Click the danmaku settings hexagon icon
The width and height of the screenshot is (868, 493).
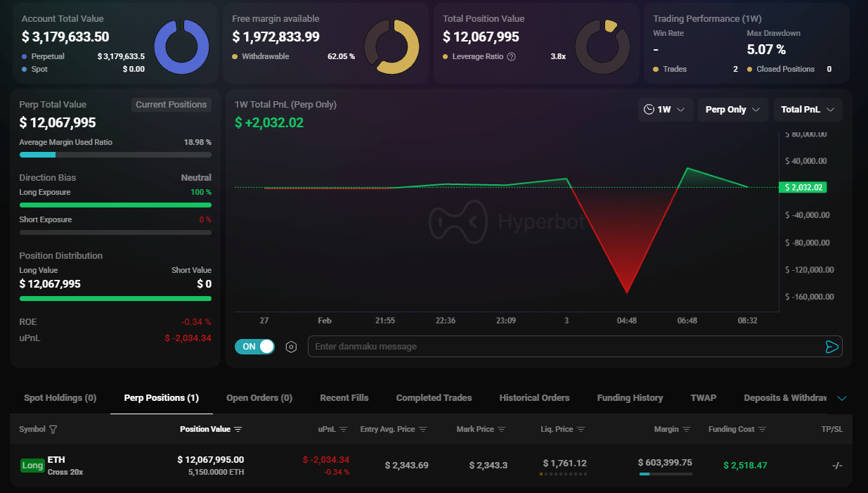pos(291,347)
